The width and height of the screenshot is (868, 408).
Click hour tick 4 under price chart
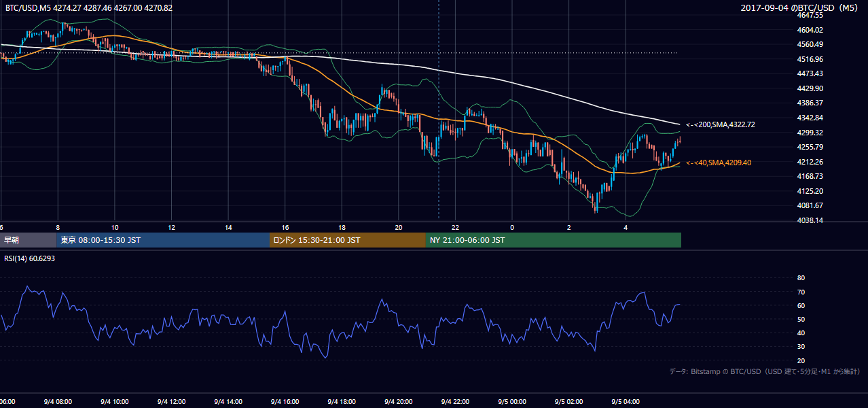click(626, 228)
